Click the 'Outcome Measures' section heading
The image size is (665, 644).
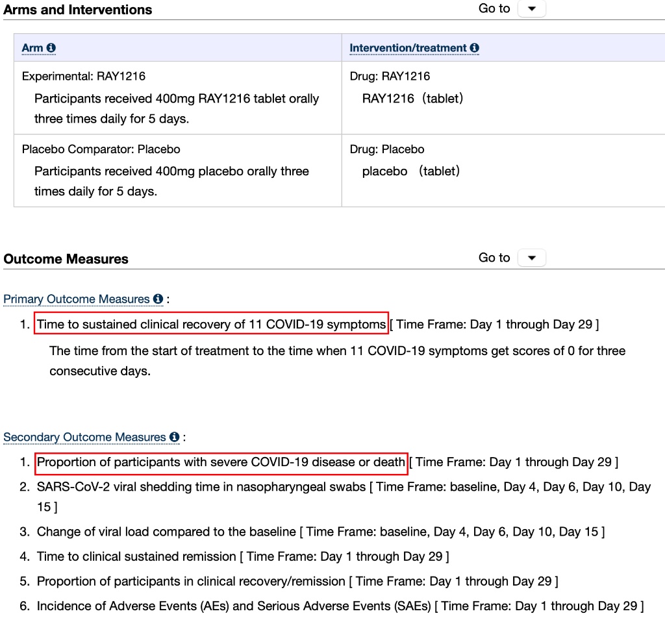[x=66, y=259]
